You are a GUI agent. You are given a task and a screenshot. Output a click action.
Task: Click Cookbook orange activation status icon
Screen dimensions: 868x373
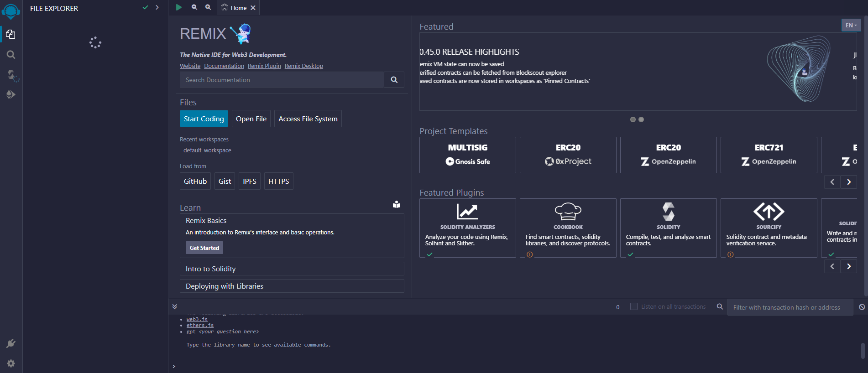tap(530, 254)
